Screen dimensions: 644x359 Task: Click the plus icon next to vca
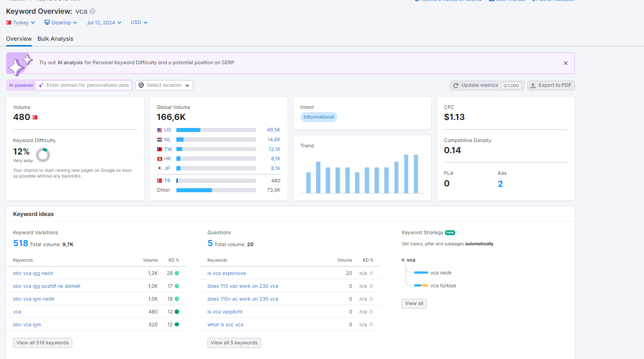coord(92,11)
